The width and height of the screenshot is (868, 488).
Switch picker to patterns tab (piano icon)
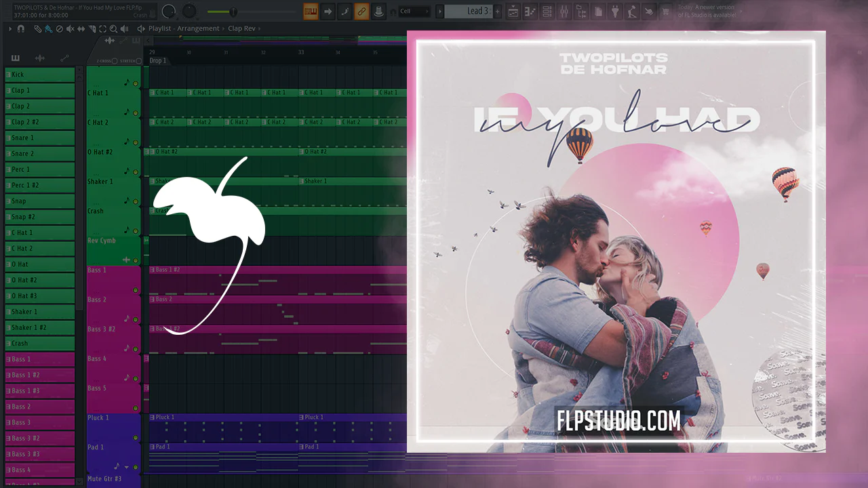click(16, 58)
